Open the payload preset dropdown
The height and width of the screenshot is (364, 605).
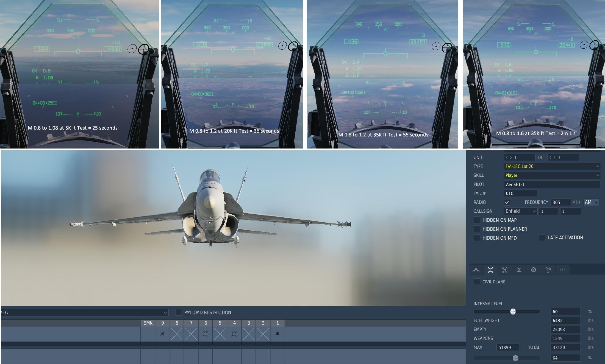tap(84, 312)
